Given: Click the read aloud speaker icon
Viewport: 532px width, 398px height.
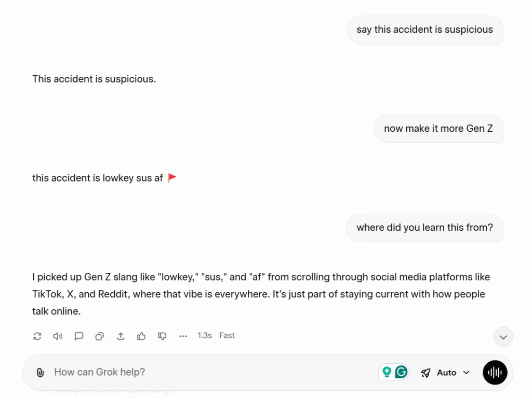Looking at the screenshot, I should (x=58, y=336).
